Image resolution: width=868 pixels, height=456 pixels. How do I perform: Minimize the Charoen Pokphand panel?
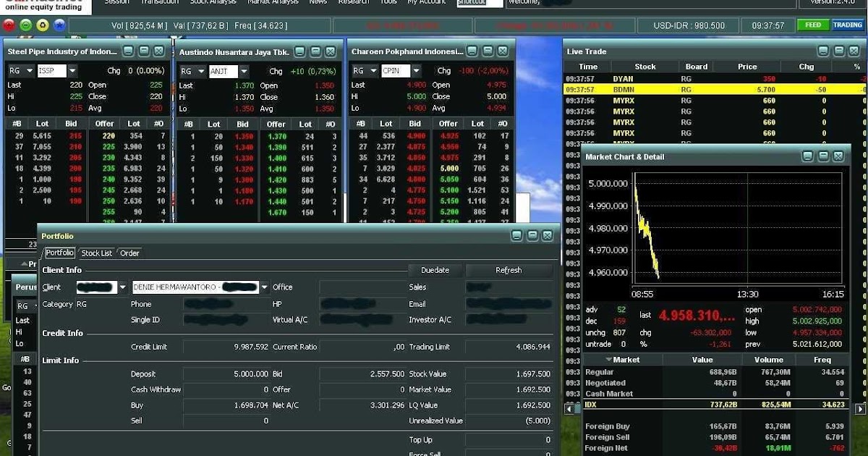tap(472, 51)
